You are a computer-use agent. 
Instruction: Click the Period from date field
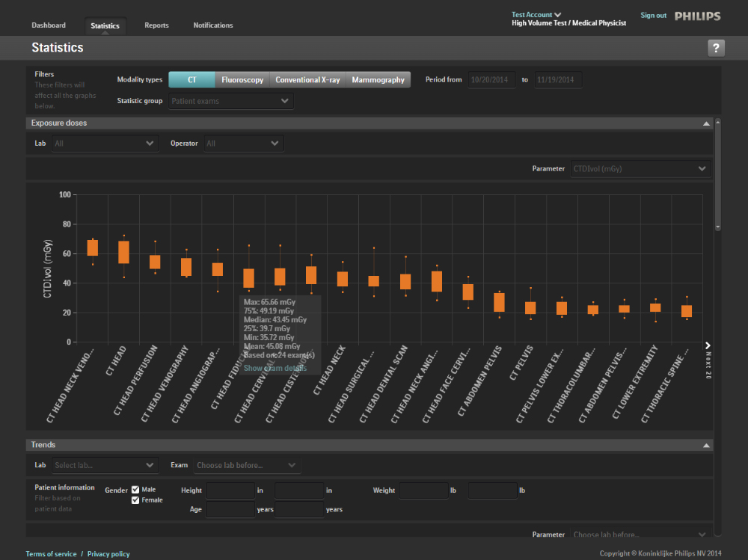[491, 80]
